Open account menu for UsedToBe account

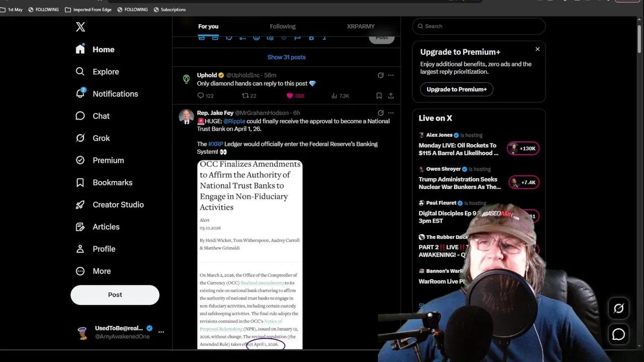161,332
